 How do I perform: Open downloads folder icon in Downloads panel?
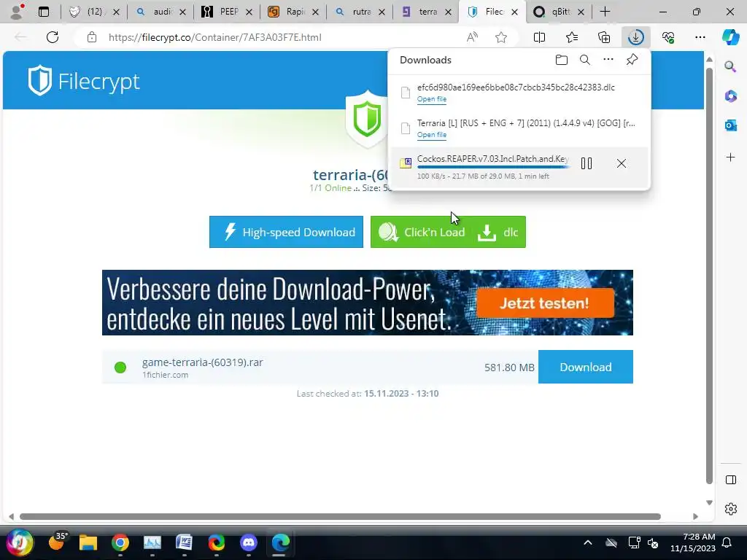(561, 60)
